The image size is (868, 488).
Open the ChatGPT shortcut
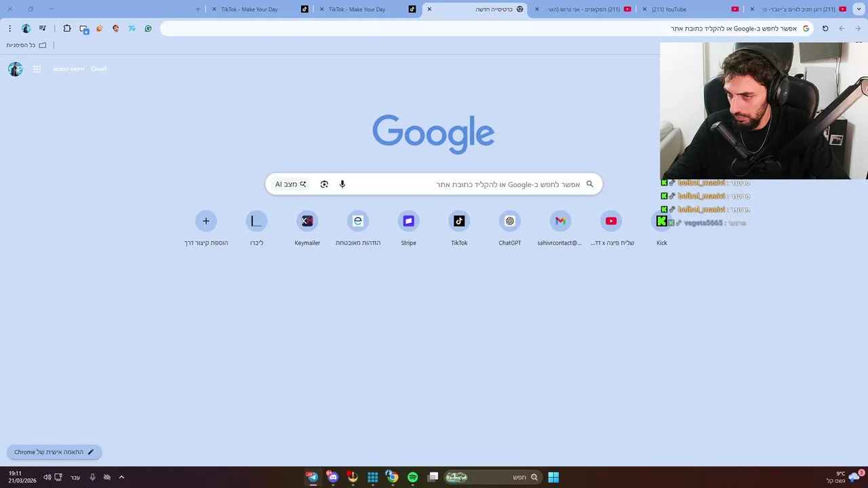(x=510, y=228)
